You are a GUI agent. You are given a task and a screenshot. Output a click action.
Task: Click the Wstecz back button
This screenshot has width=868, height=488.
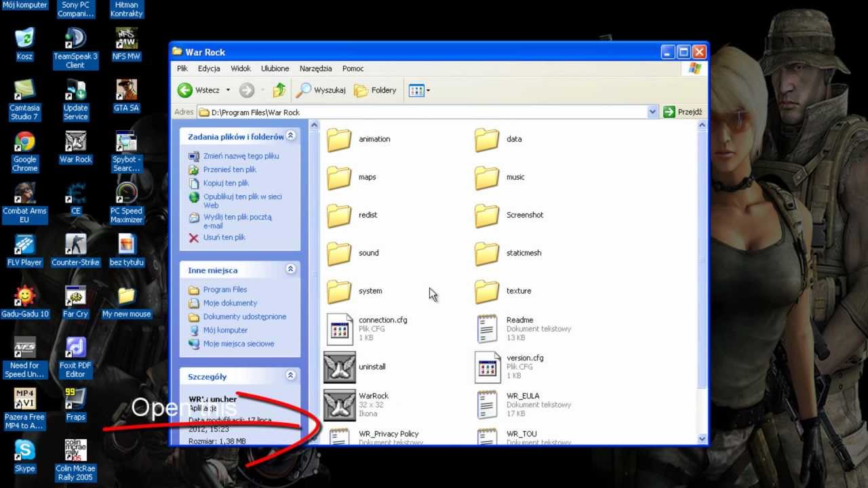coord(199,90)
